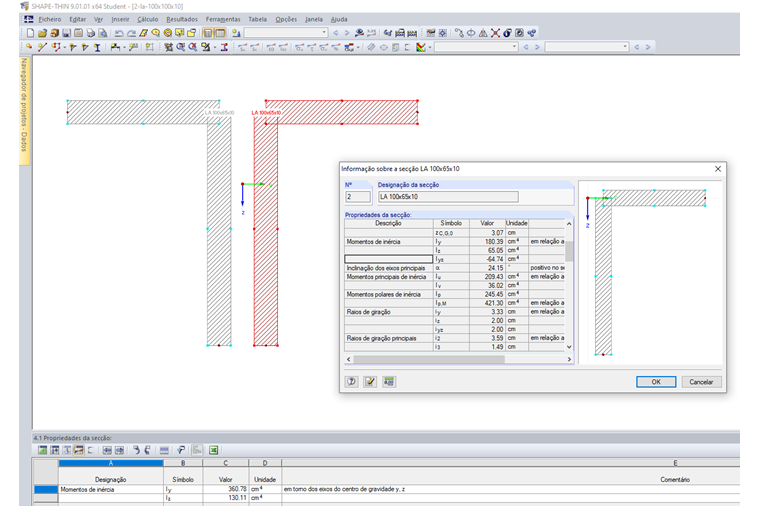760x506 pixels.
Task: Go to previous item beside top combo box
Action: coord(335,33)
